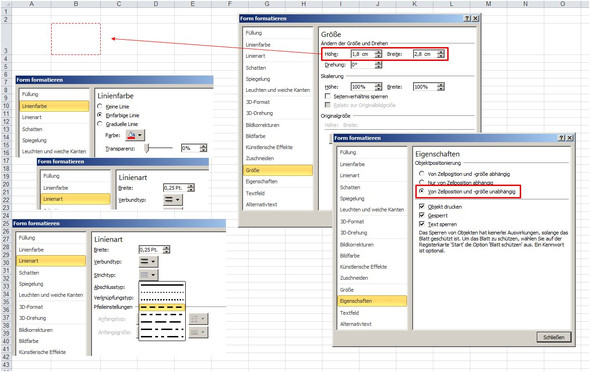
Task: Pick the long dash-dot line style
Action: click(162, 329)
